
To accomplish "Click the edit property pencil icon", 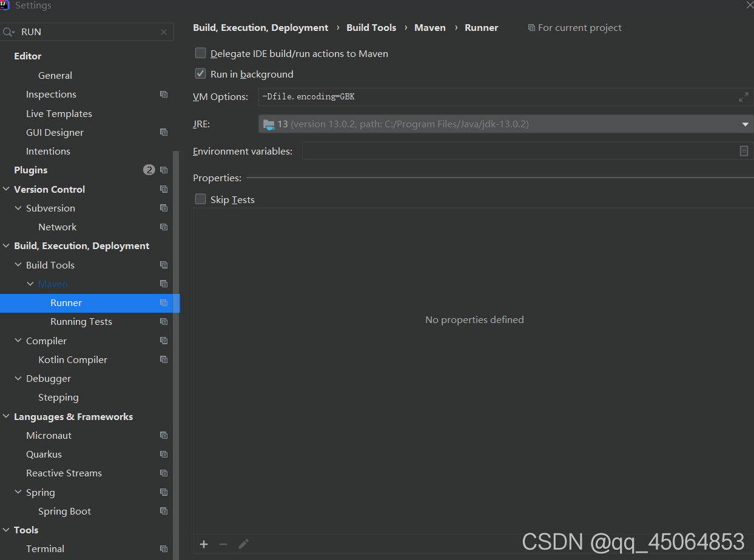I will click(243, 544).
